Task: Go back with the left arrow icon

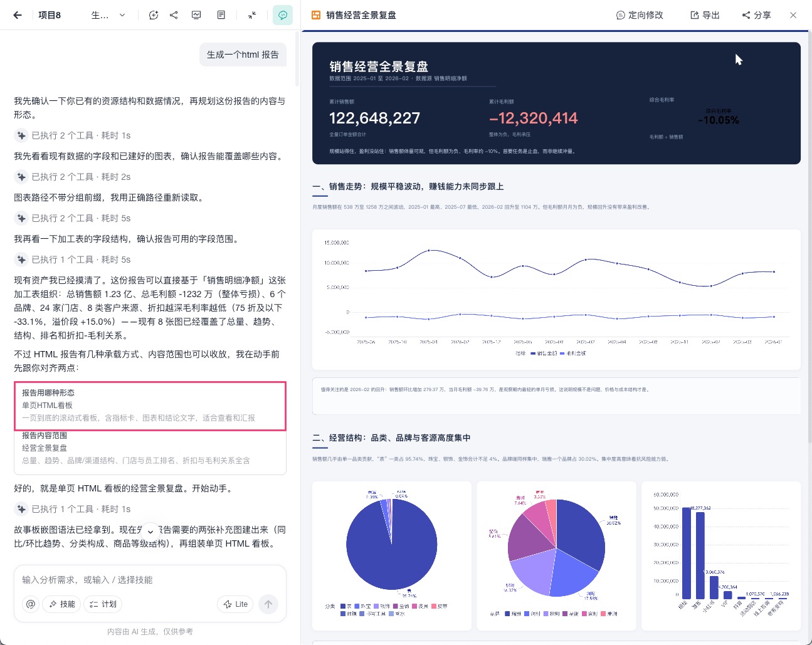Action: pos(18,15)
